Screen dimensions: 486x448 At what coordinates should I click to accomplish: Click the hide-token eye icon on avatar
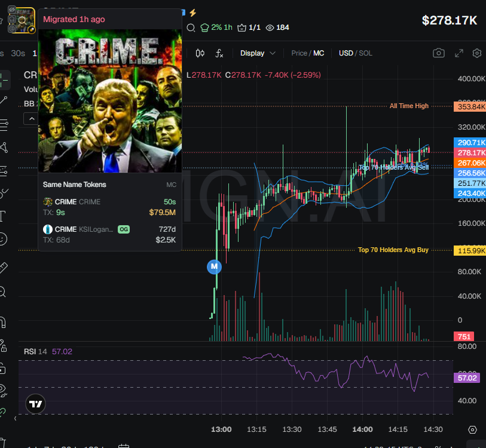[12, 10]
